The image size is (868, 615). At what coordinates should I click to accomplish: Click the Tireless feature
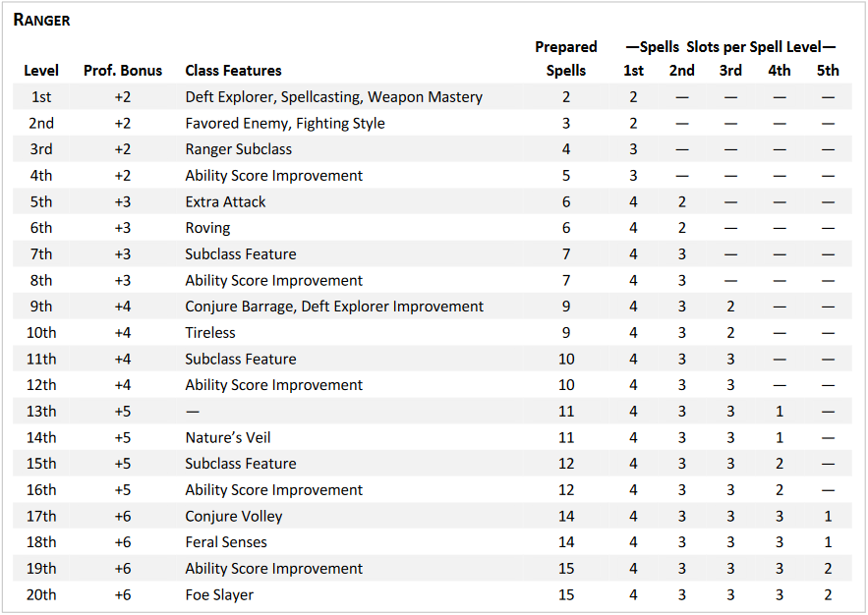210,333
